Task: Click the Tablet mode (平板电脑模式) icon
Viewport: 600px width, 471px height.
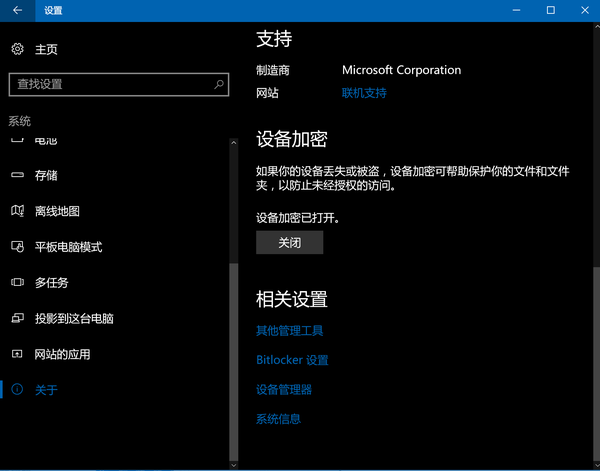Action: click(x=17, y=247)
